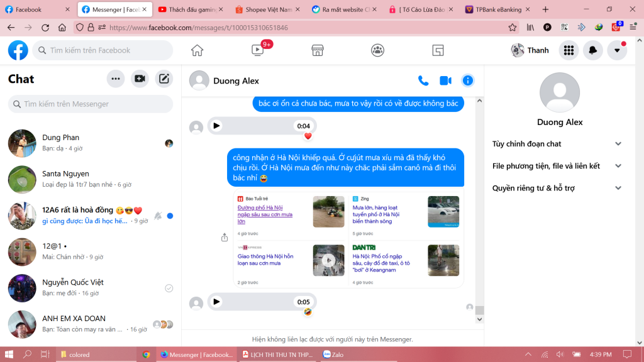The image size is (644, 362).
Task: Open Zalo from the Windows taskbar
Action: (x=340, y=354)
